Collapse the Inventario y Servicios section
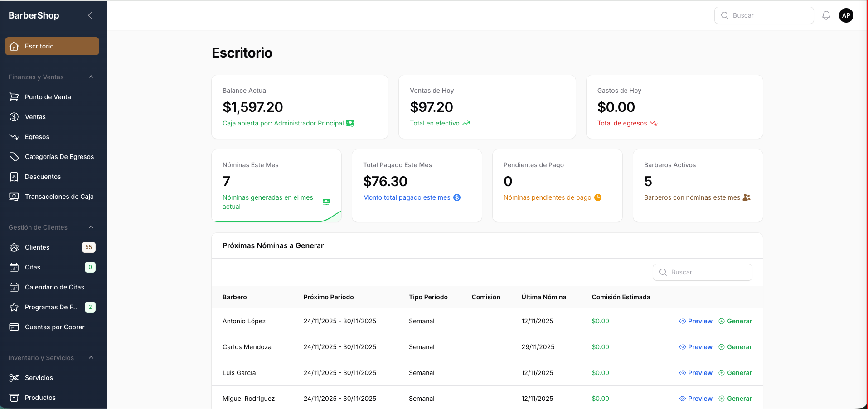This screenshot has width=868, height=409. 91,358
